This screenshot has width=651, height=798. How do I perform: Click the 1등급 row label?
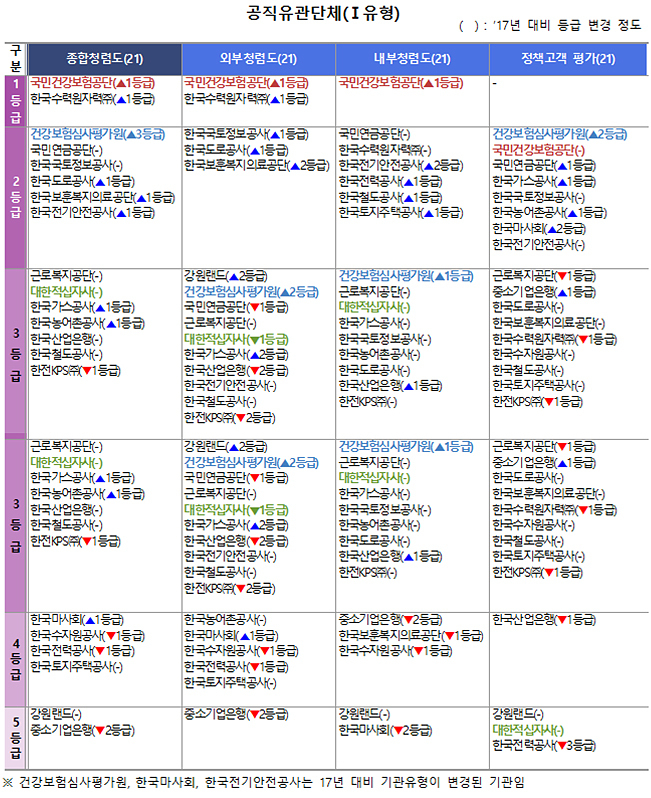(x=15, y=101)
